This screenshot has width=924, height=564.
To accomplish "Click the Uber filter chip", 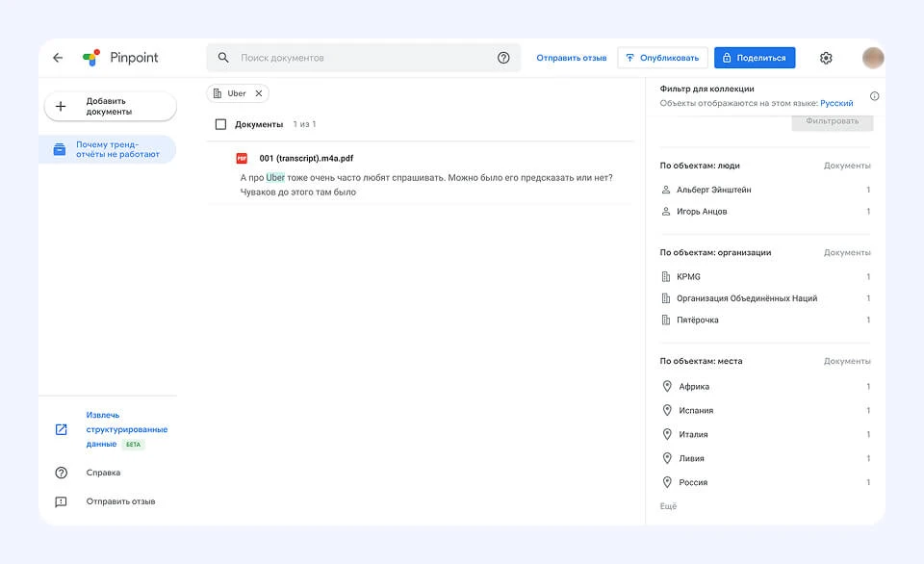I will click(237, 93).
